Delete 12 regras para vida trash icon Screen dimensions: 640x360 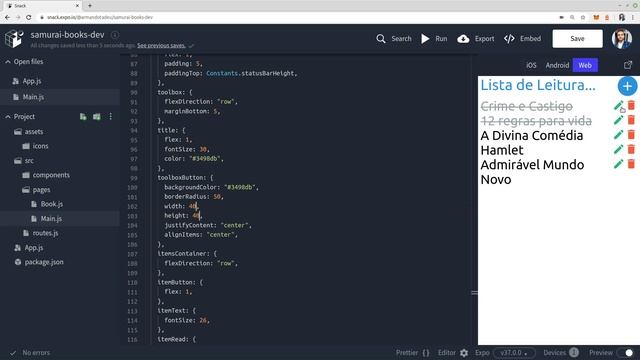631,120
